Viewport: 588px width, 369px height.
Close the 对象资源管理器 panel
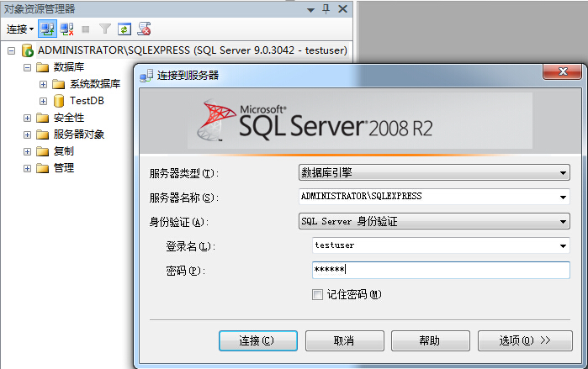point(342,9)
